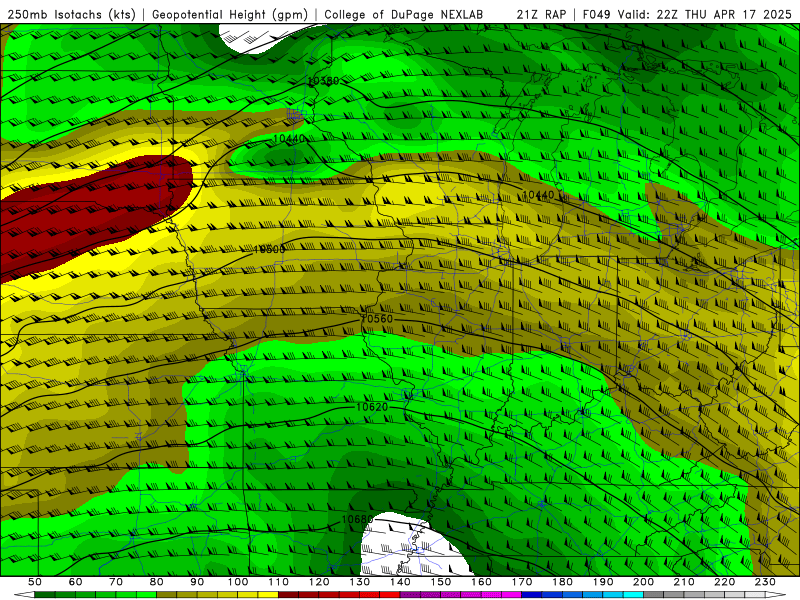Click the 50 value on the color scale
800x600 pixels.
(35, 582)
